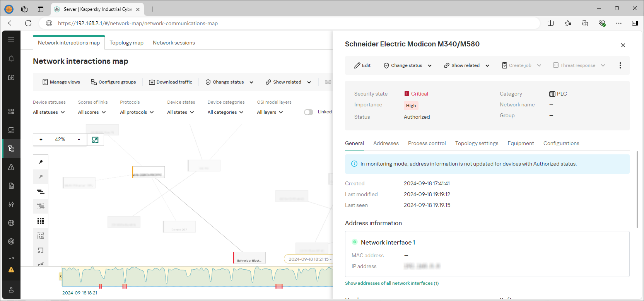Click the yellow warning icon in sidebar
This screenshot has width=644, height=301.
11,270
